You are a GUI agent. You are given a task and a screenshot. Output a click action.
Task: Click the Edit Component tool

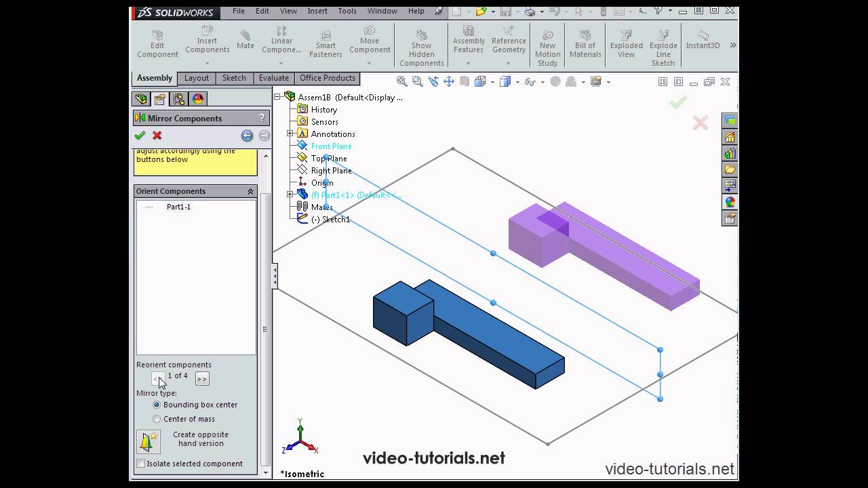pos(157,43)
